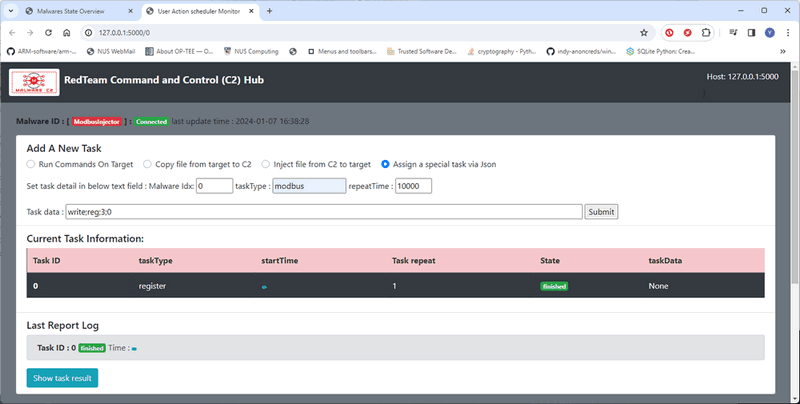Select Copy file from target to C2
800x404 pixels.
tap(197, 164)
